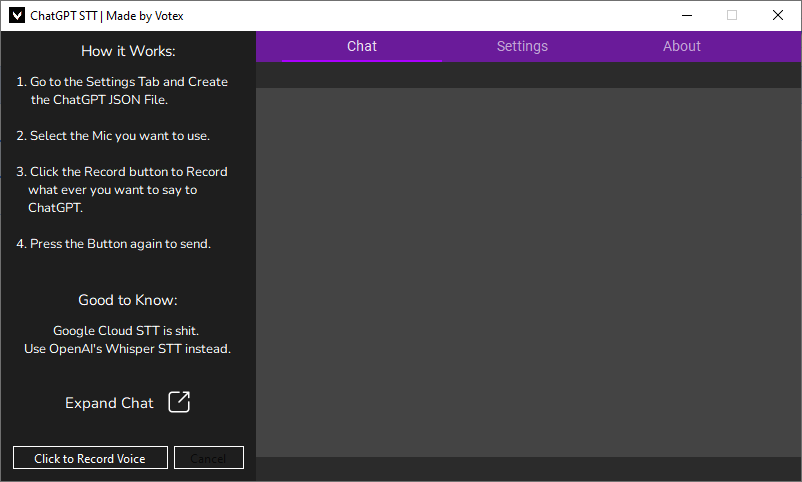Click the How it Works heading
The image size is (802, 482).
(128, 51)
